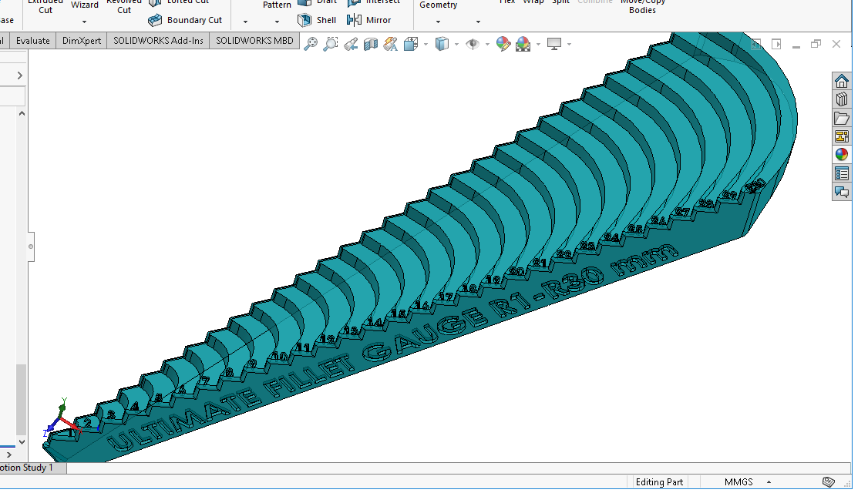Open the View Palette task pane icon
The width and height of the screenshot is (868, 493).
click(842, 136)
